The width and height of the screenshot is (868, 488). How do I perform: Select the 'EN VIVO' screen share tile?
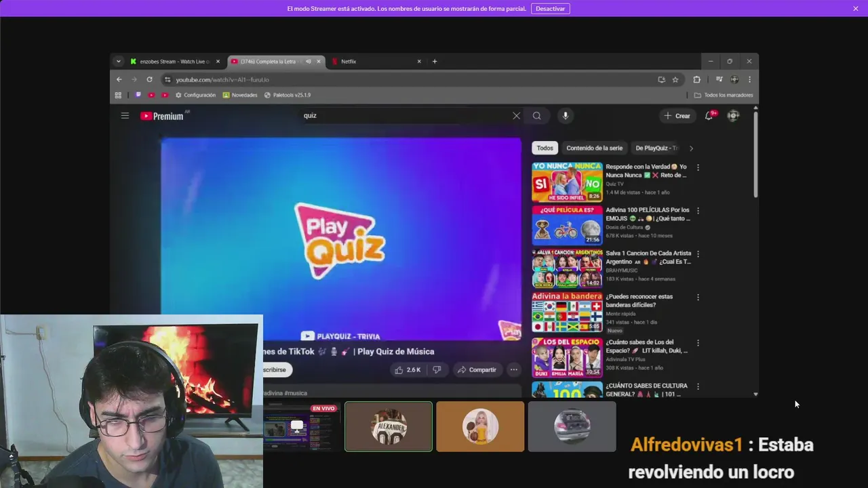(x=300, y=426)
